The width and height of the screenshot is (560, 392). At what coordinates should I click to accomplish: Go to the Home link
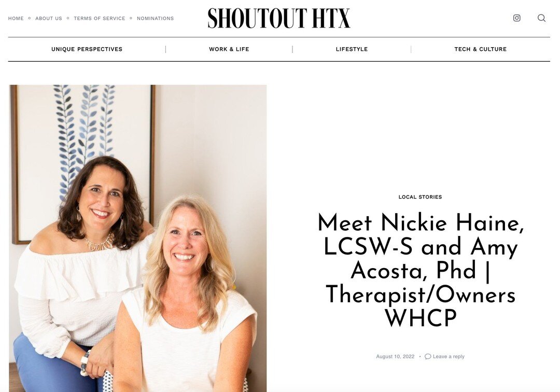pyautogui.click(x=16, y=18)
